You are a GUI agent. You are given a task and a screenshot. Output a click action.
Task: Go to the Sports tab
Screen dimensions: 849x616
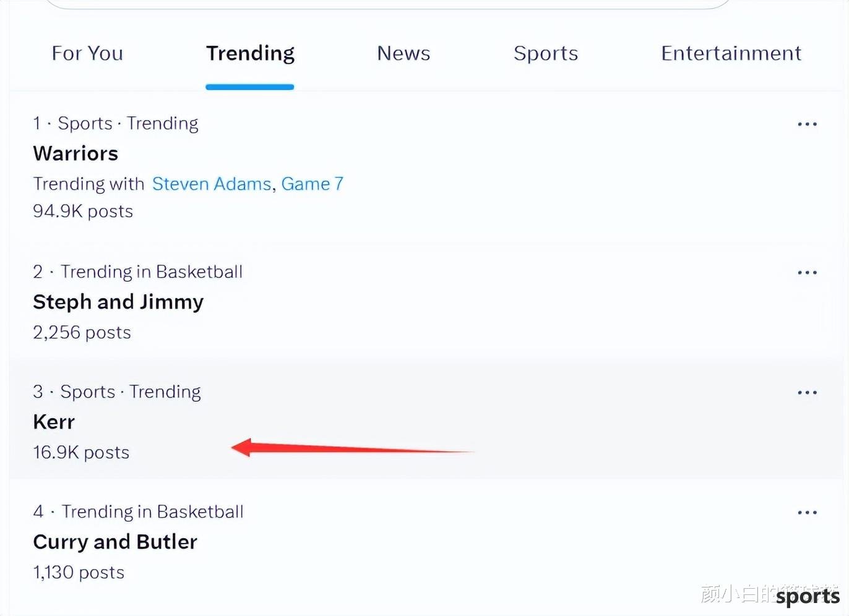[546, 54]
